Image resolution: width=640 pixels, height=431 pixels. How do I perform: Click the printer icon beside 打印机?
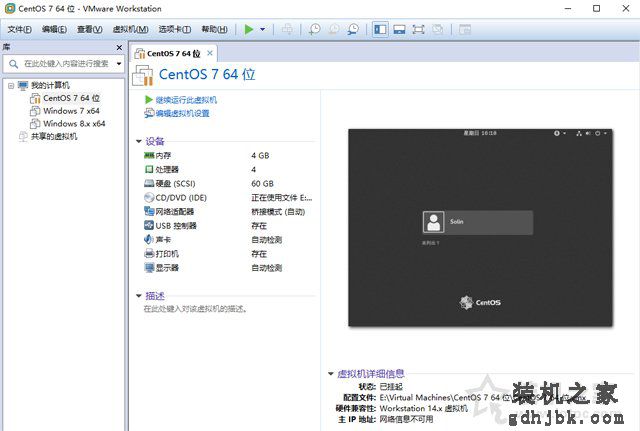(149, 253)
